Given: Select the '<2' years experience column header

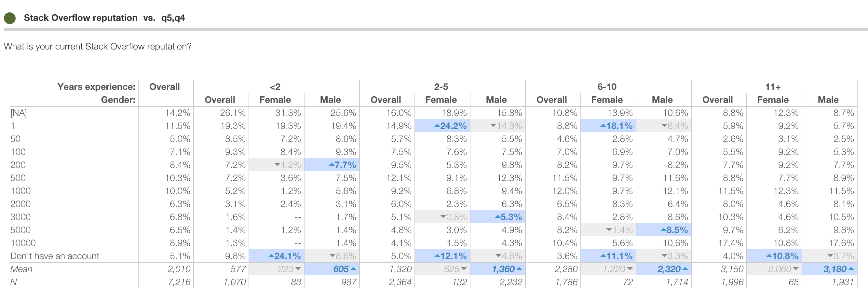Looking at the screenshot, I should pyautogui.click(x=275, y=87).
